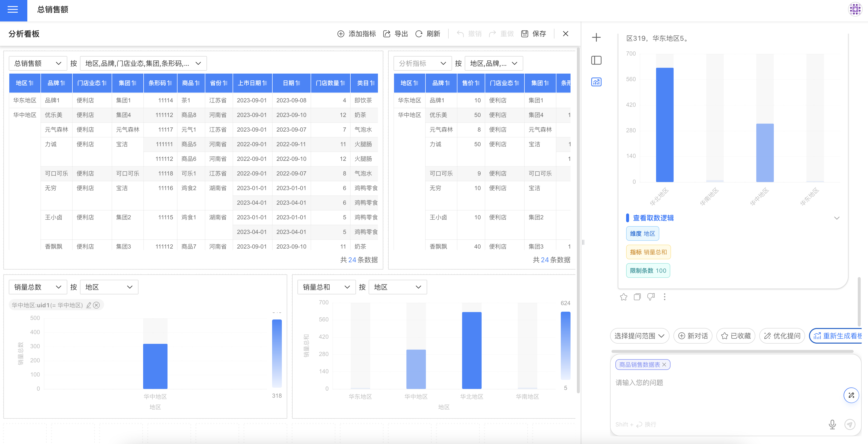Open the 地区 dropdown beside 销量总数

109,287
